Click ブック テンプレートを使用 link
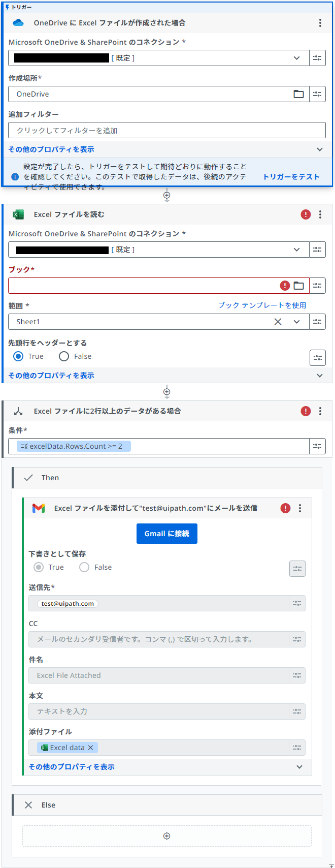This screenshot has height=868, width=335. tap(262, 305)
